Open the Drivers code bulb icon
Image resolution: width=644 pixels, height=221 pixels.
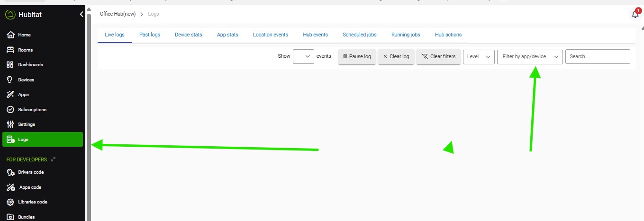click(10, 172)
